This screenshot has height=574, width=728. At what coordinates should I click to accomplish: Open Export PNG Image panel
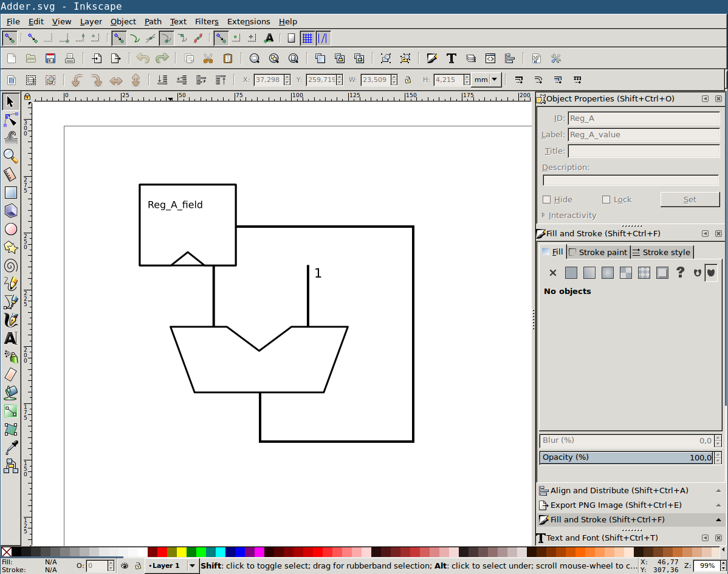pos(616,505)
